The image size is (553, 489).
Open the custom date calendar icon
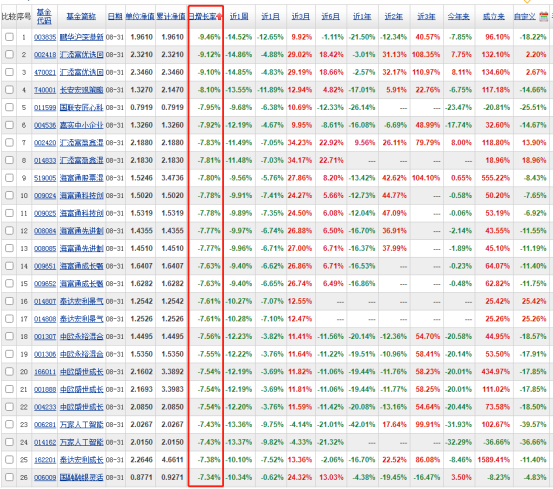click(x=543, y=16)
